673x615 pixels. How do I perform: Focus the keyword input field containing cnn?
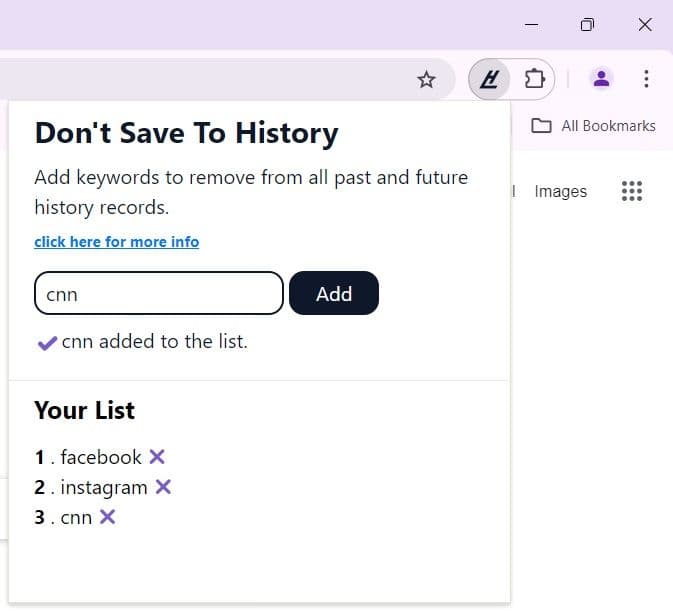click(159, 294)
